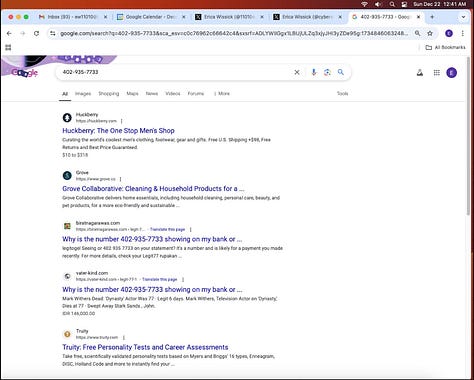The width and height of the screenshot is (474, 380).
Task: Open macOS Control Center
Action: [404, 4]
